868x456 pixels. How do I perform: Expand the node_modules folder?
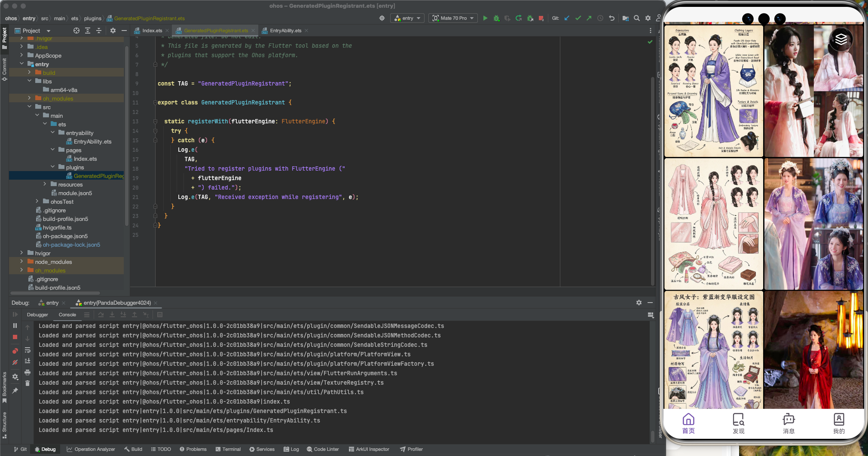pos(21,262)
